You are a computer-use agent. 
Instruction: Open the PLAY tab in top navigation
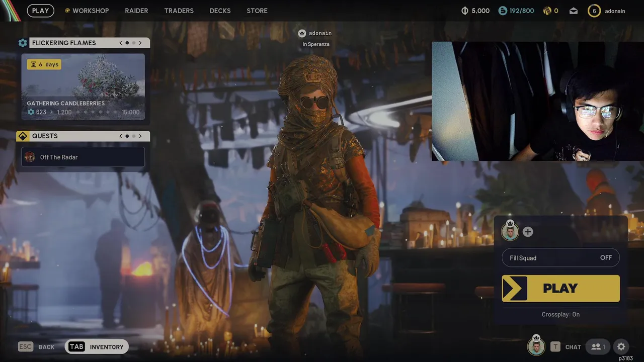[x=40, y=11]
